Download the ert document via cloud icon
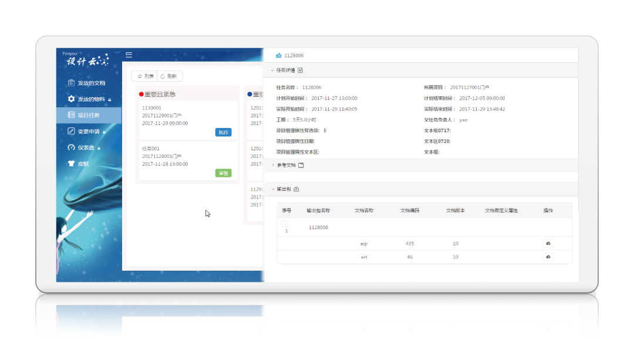Viewport: 634px width, 364px height. (x=548, y=257)
